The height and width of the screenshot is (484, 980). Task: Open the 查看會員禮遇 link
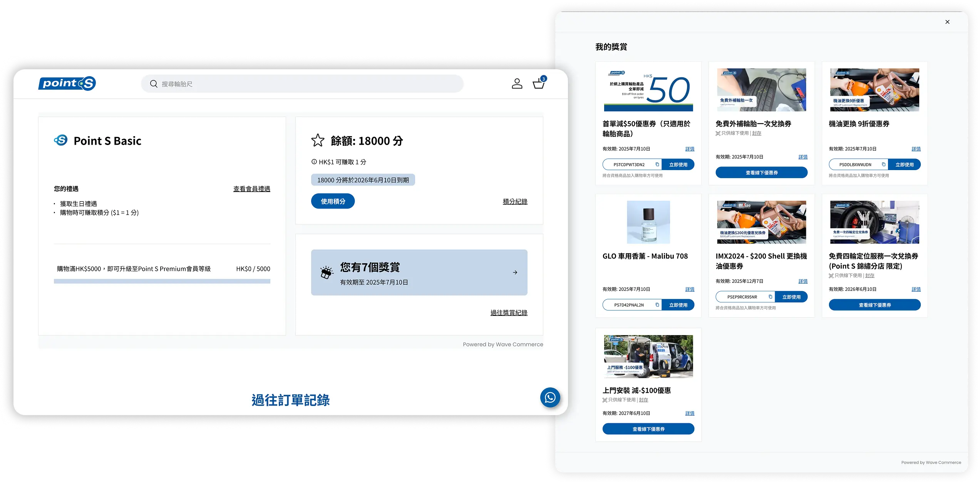tap(251, 189)
